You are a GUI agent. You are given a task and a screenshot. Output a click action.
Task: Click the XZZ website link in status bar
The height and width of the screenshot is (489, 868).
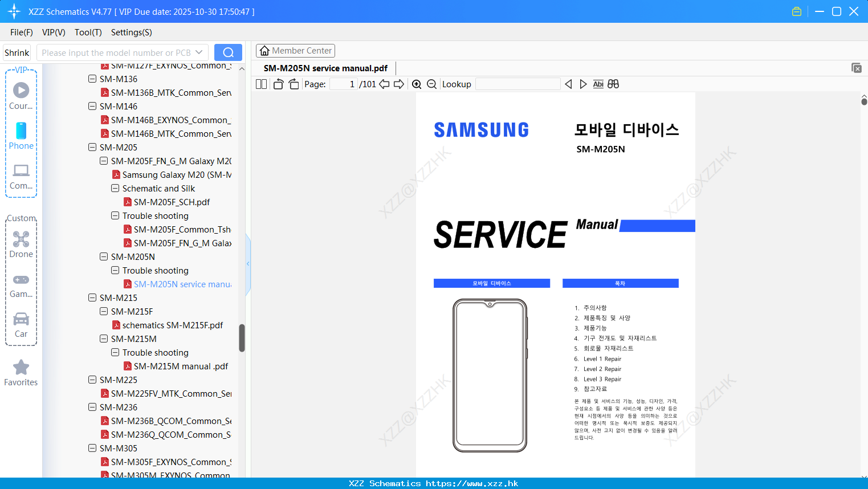click(472, 483)
